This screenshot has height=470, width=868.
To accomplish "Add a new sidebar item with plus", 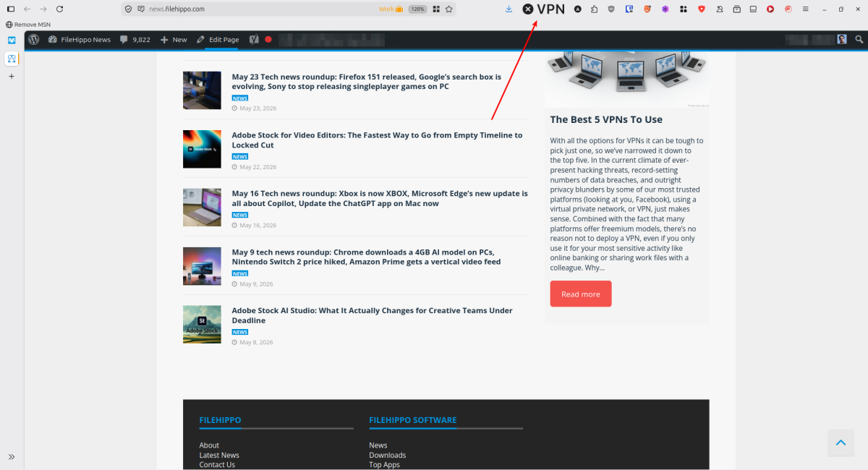I will [11, 76].
